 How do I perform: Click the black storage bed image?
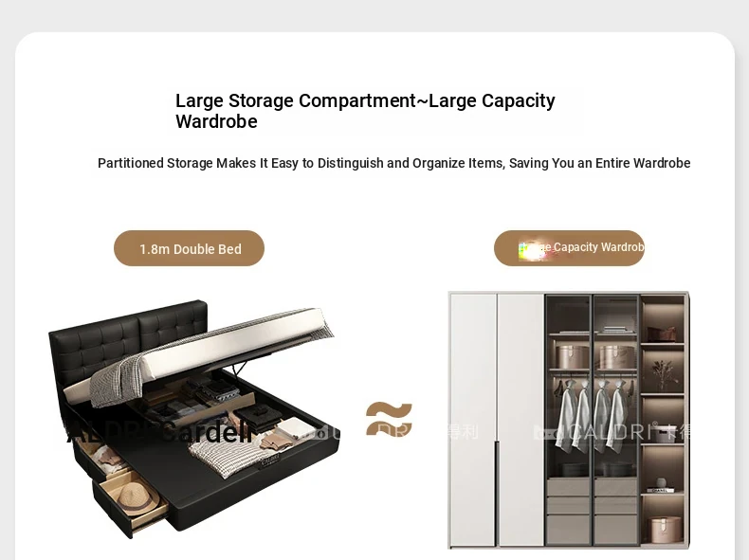[x=193, y=418]
